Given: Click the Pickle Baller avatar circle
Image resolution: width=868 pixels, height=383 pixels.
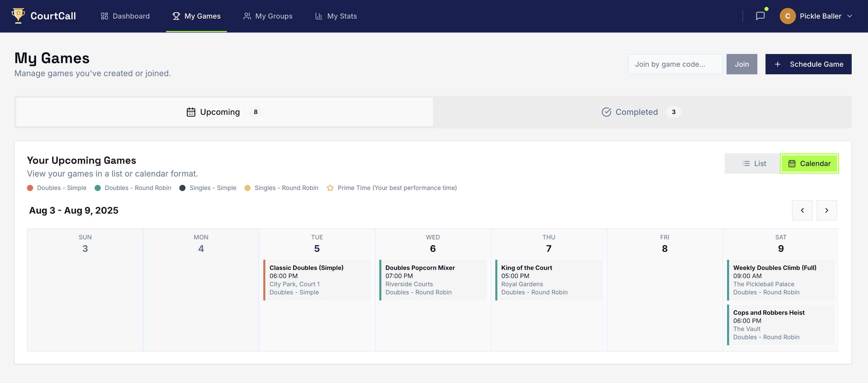Looking at the screenshot, I should 787,16.
